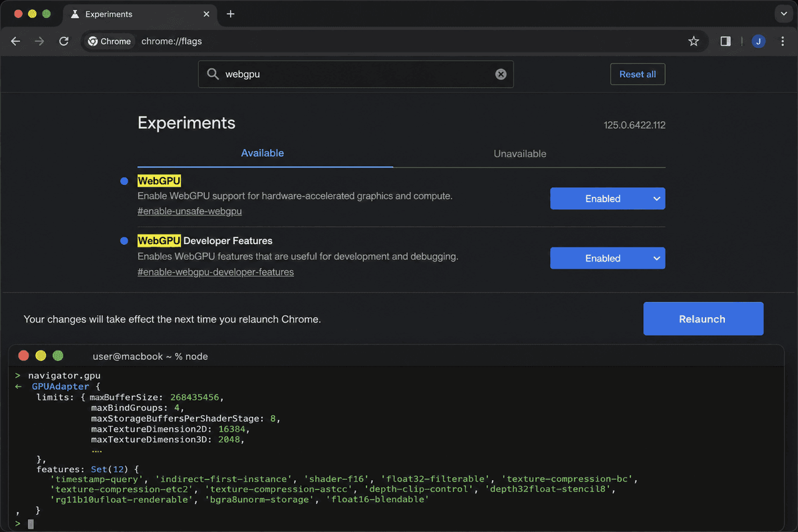The height and width of the screenshot is (532, 798).
Task: Click the blue dot beside WebGPU flag
Action: click(124, 181)
